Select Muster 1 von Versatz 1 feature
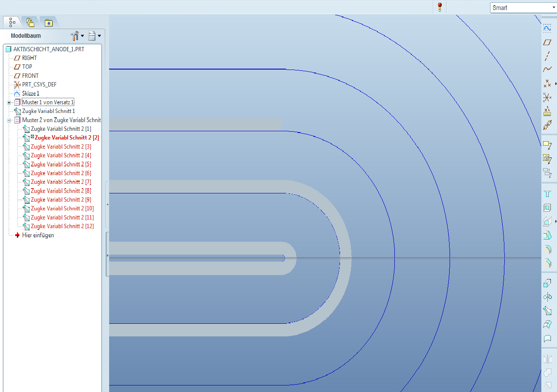This screenshot has width=557, height=392. (48, 102)
